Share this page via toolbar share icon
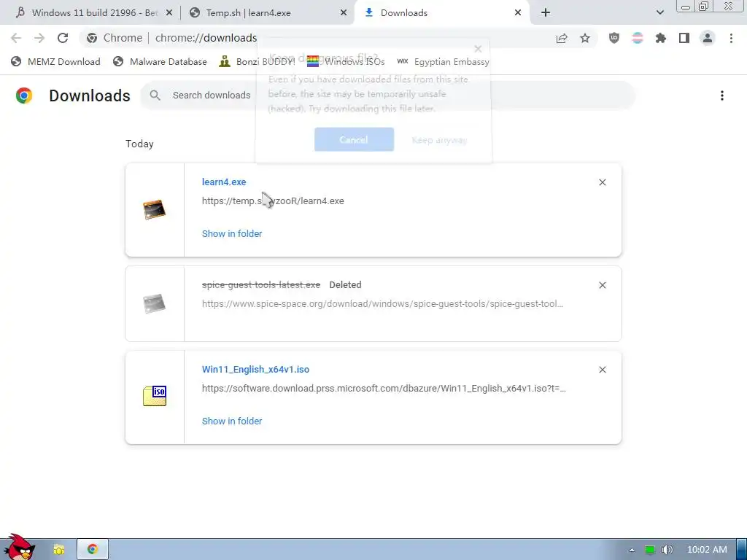This screenshot has width=747, height=560. pyautogui.click(x=562, y=38)
